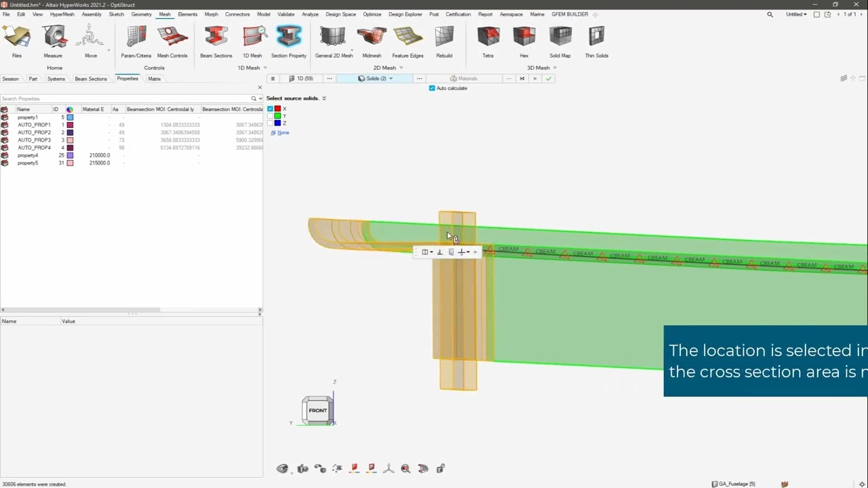Open the 2D Mesh group dropdown arrow
Image resolution: width=868 pixels, height=488 pixels.
click(401, 68)
